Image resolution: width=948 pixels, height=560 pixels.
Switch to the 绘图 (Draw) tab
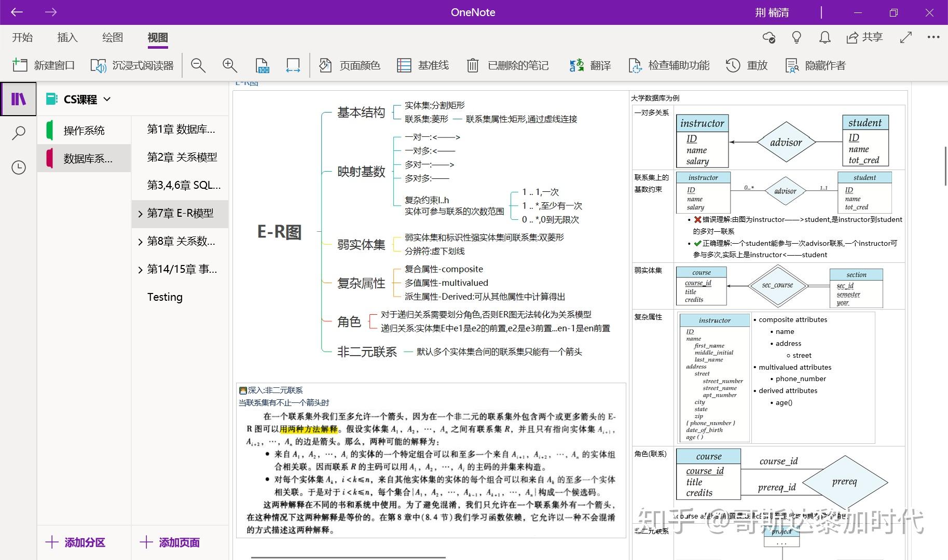tap(113, 37)
